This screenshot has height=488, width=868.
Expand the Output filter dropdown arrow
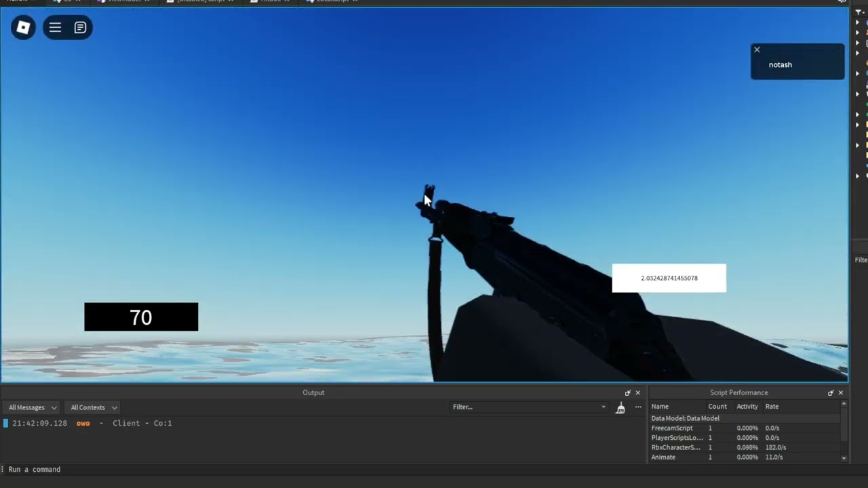(604, 407)
